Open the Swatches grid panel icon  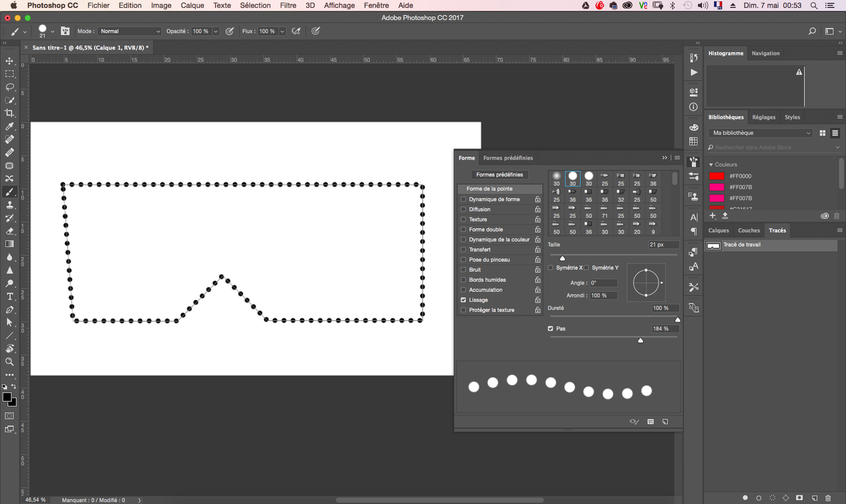(x=693, y=141)
